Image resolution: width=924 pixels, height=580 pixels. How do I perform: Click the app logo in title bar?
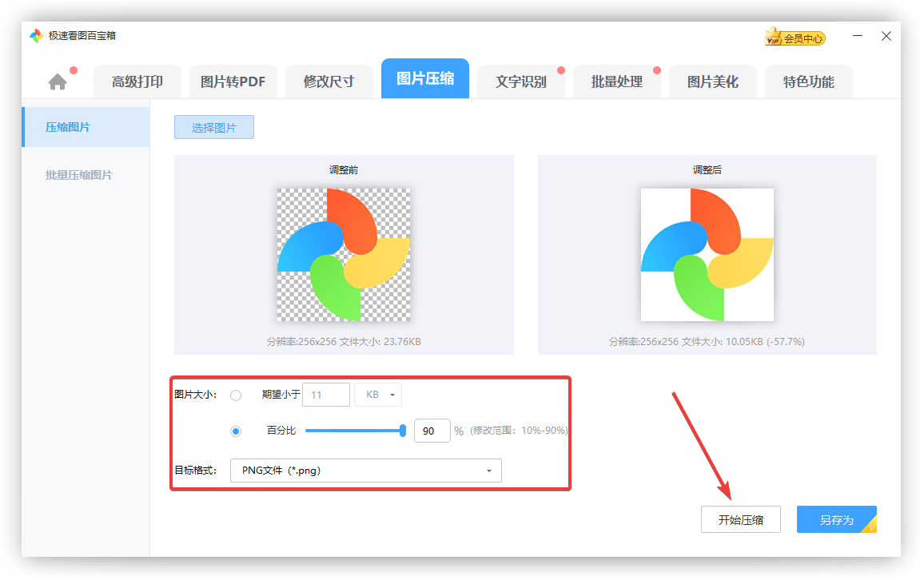pyautogui.click(x=36, y=36)
